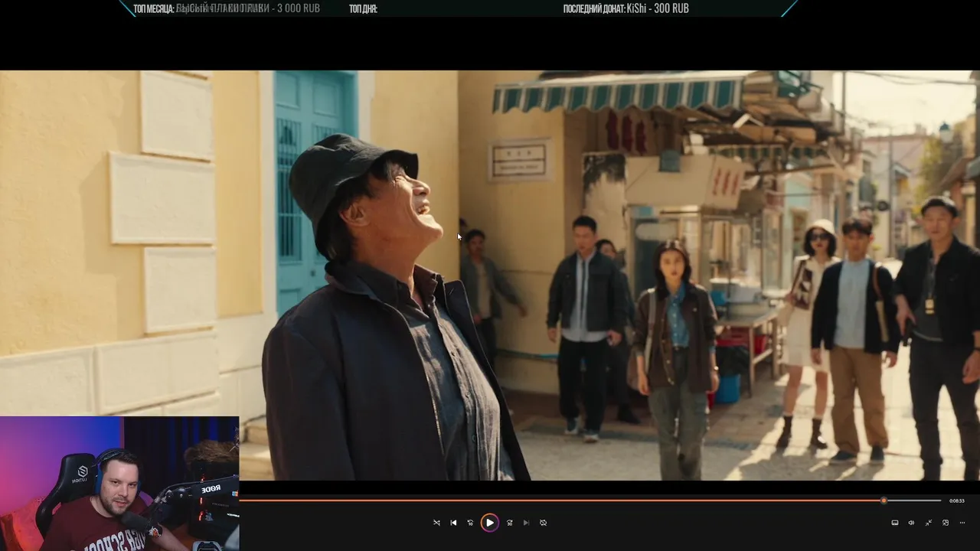The image size is (980, 551).
Task: Click the "ТОП ДНЯ" label
Action: coord(363,9)
